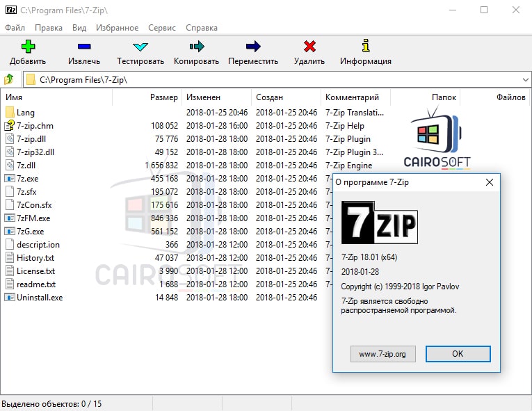Sort by the Создан column header
532x411 pixels.
[x=286, y=97]
